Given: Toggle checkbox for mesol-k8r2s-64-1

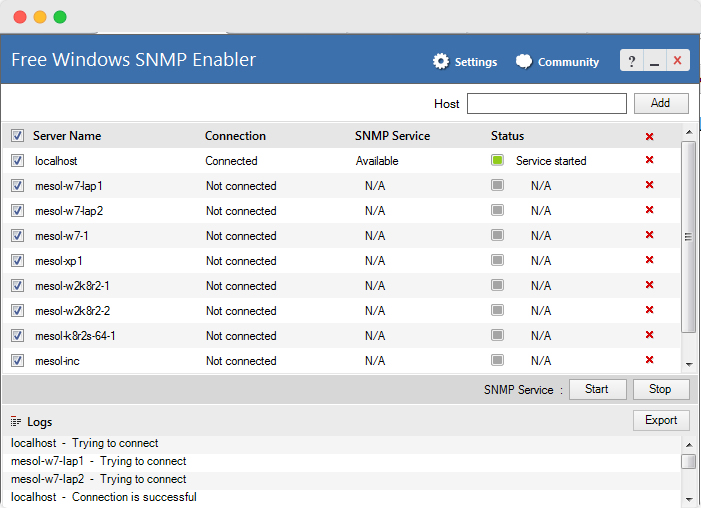Looking at the screenshot, I should pos(17,335).
